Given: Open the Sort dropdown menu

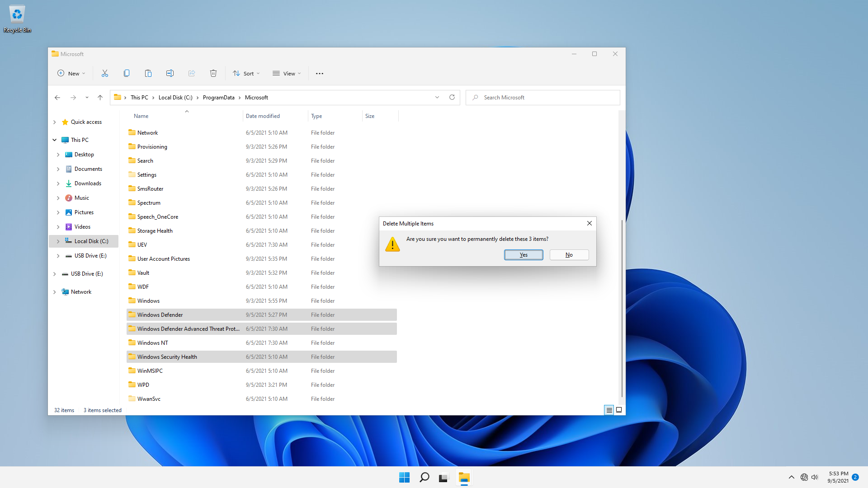Looking at the screenshot, I should point(246,73).
